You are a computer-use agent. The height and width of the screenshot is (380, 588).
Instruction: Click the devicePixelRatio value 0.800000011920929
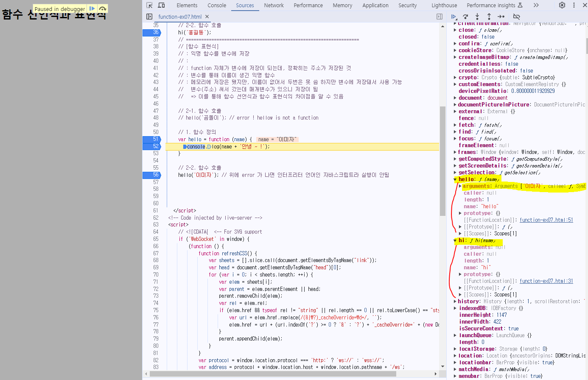pos(533,91)
